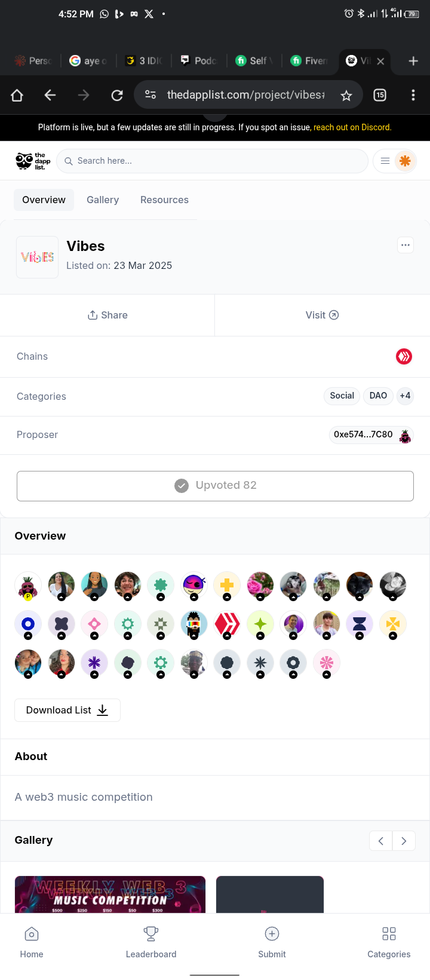The height and width of the screenshot is (980, 430).
Task: Toggle hamburger menu with orange avatar
Action: (x=395, y=161)
